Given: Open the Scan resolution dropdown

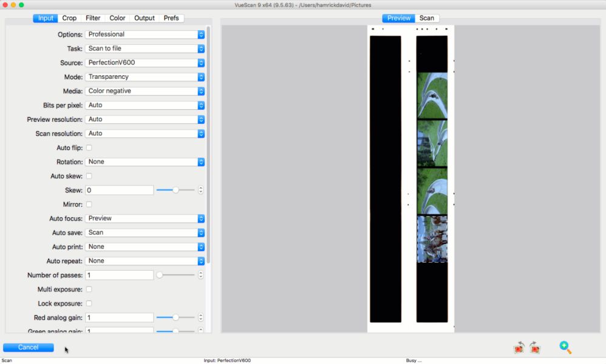Looking at the screenshot, I should [145, 133].
